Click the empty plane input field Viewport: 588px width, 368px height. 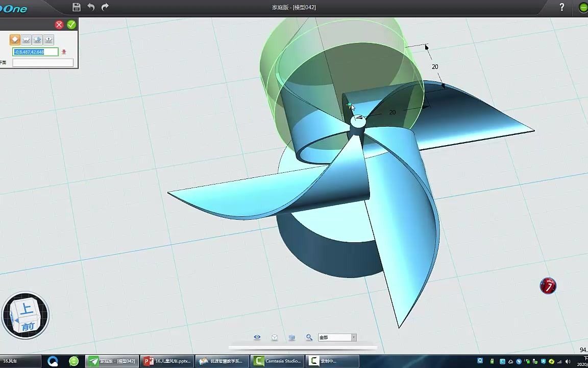[x=43, y=63]
